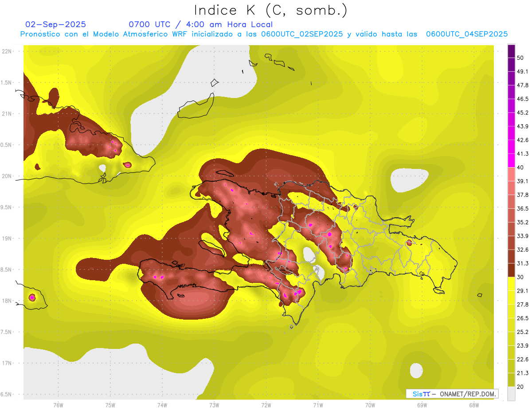The height and width of the screenshot is (411, 532).
Task: Click the colorbar value "27.8"
Action: pos(523,304)
